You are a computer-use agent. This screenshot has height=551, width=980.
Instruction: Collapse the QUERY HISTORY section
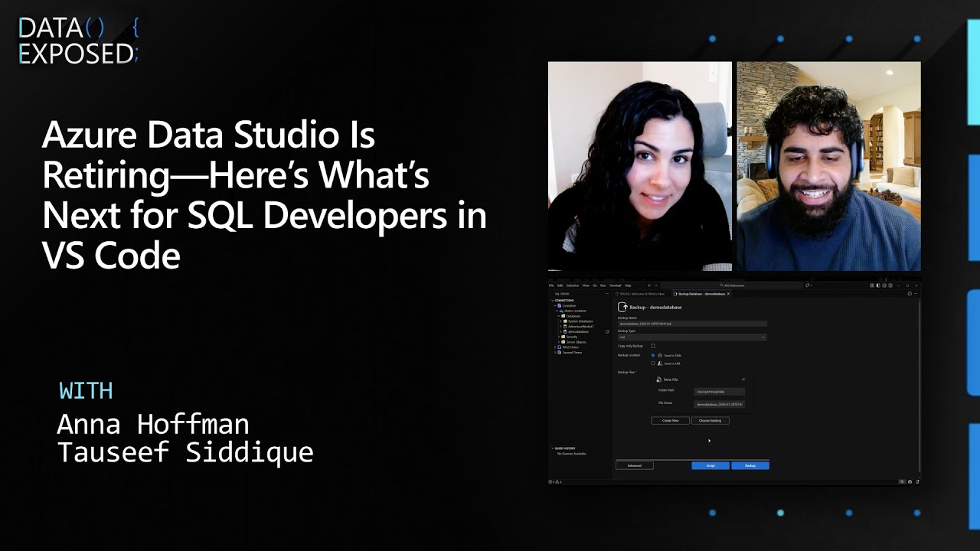(553, 448)
